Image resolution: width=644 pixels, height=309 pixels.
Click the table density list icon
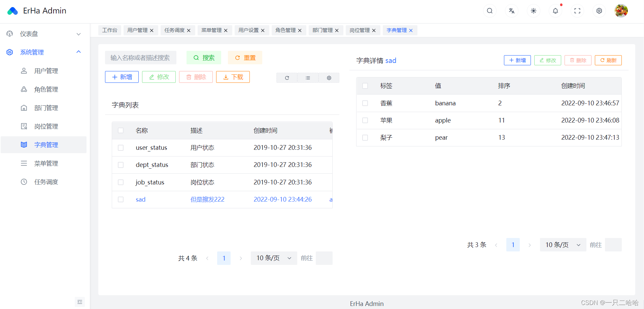307,77
